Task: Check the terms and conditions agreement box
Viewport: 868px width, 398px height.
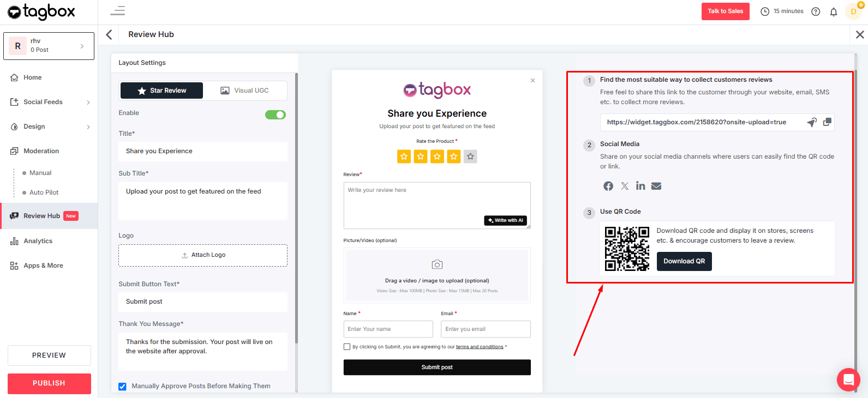Action: [x=347, y=347]
